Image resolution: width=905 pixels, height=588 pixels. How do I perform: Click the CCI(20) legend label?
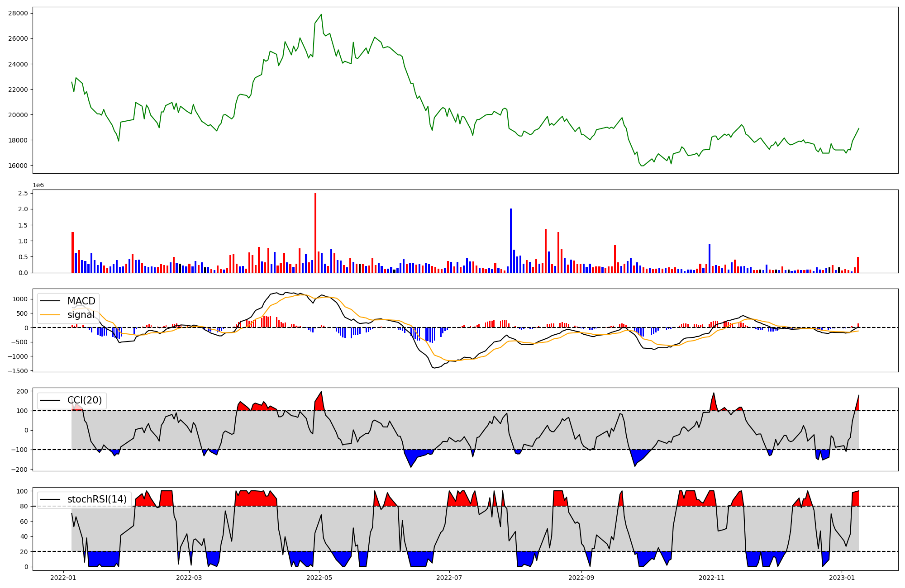coord(85,400)
